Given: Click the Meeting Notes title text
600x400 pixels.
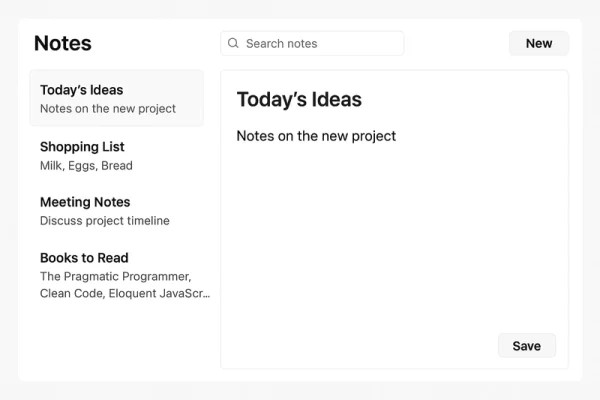Looking at the screenshot, I should point(85,202).
